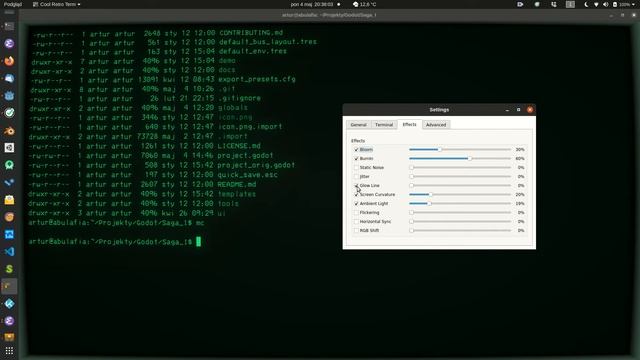The height and width of the screenshot is (360, 640).
Task: Select the Effects tab
Action: [409, 124]
